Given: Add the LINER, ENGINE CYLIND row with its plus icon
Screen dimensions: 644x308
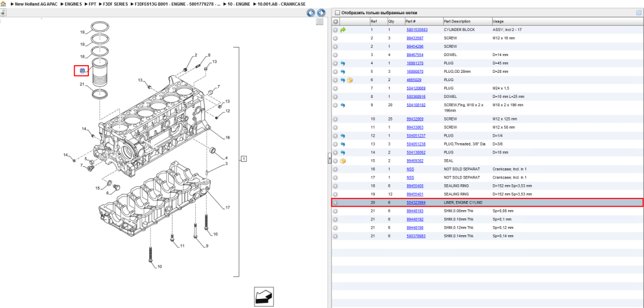Looking at the screenshot, I should pos(336,203).
